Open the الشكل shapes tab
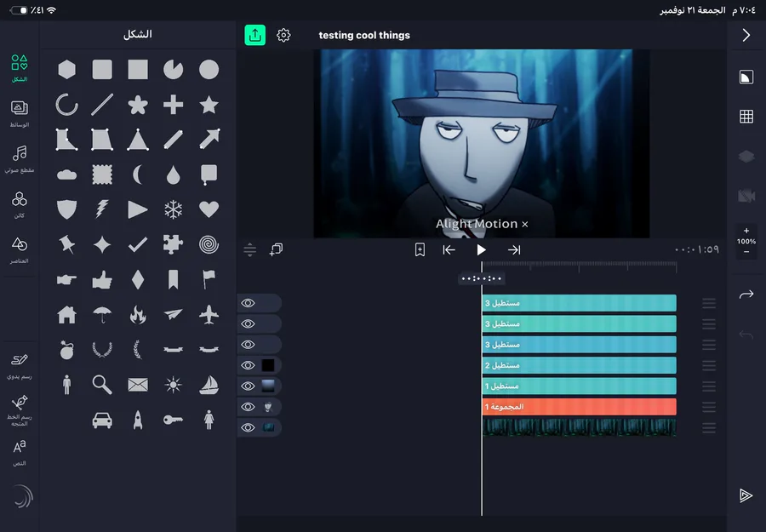The image size is (766, 532). [20, 68]
